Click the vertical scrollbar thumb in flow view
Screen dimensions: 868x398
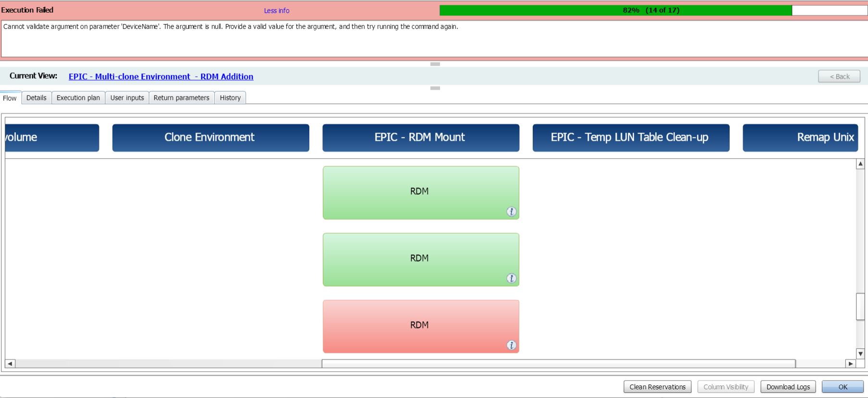[x=860, y=306]
